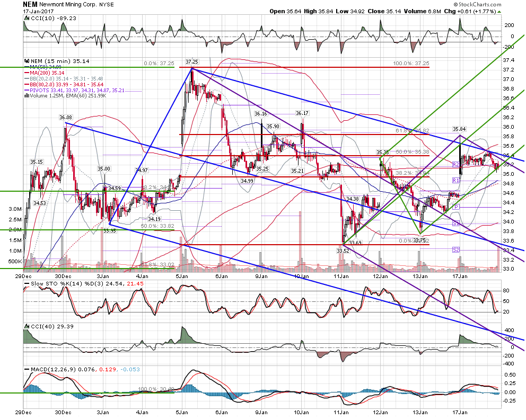Click the High 35.84 header value
Screen dimensions: 526x420
pyautogui.click(x=318, y=11)
